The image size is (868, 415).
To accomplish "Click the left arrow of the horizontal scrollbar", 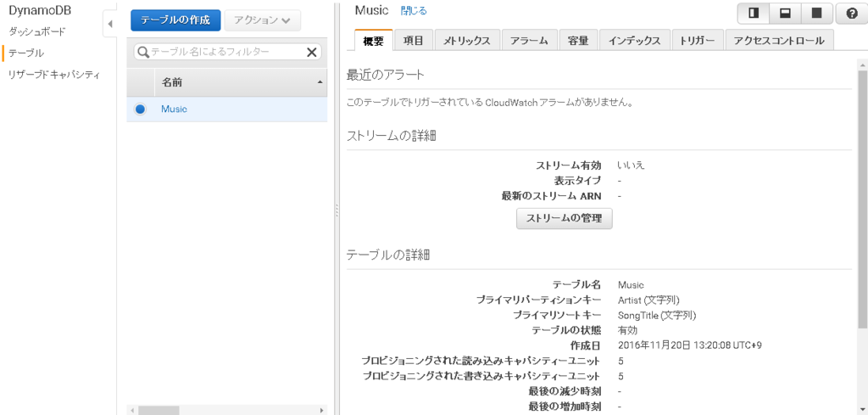I will (131, 411).
